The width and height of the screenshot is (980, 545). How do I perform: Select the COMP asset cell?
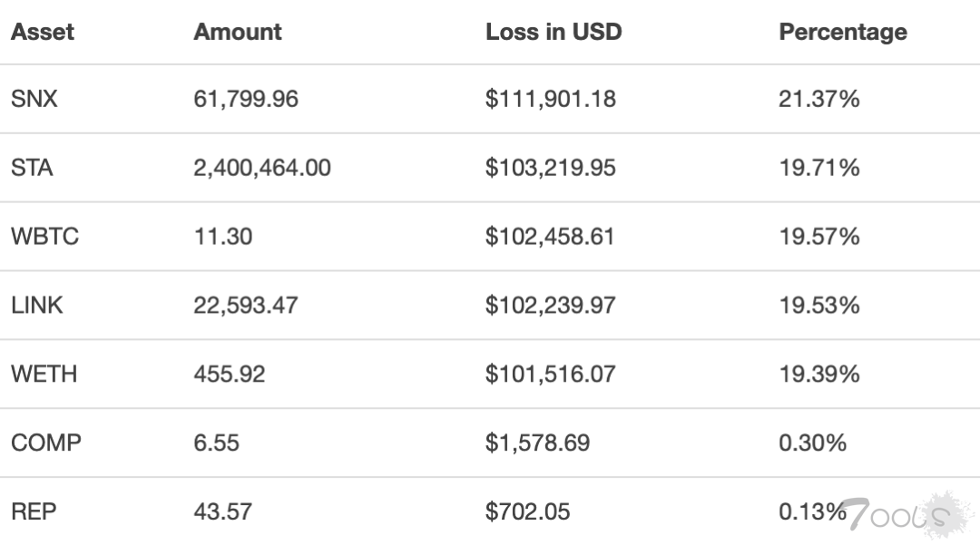(46, 443)
